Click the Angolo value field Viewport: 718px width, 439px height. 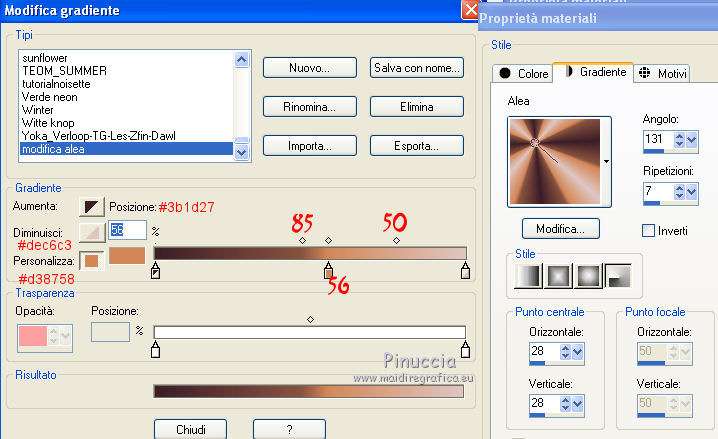coord(658,140)
